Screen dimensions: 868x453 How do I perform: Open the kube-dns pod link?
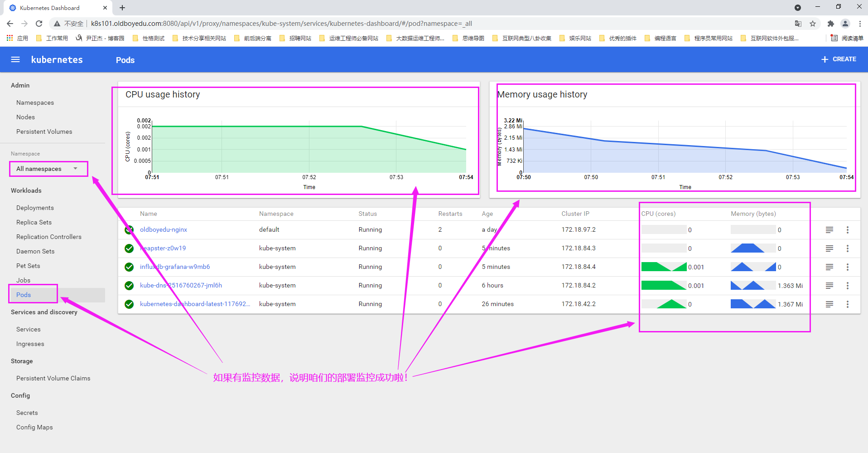[x=181, y=285]
